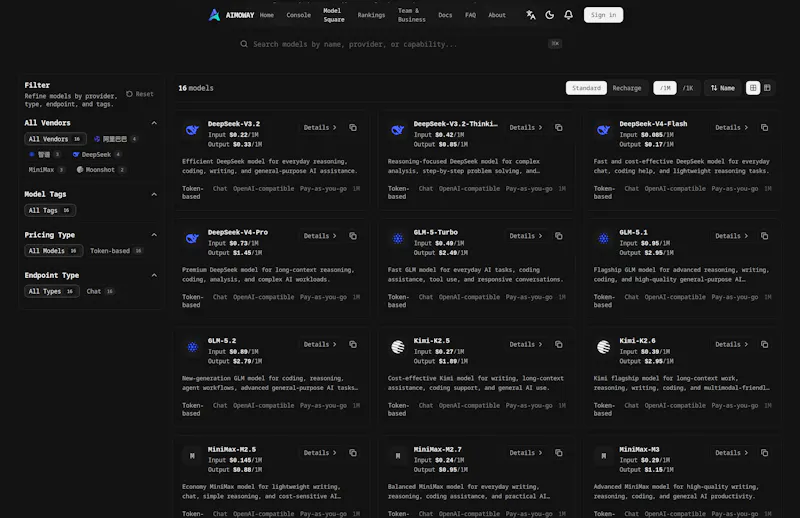Copy DeepSeek-V3.2-Thinking model name
The height and width of the screenshot is (518, 800).
click(559, 128)
